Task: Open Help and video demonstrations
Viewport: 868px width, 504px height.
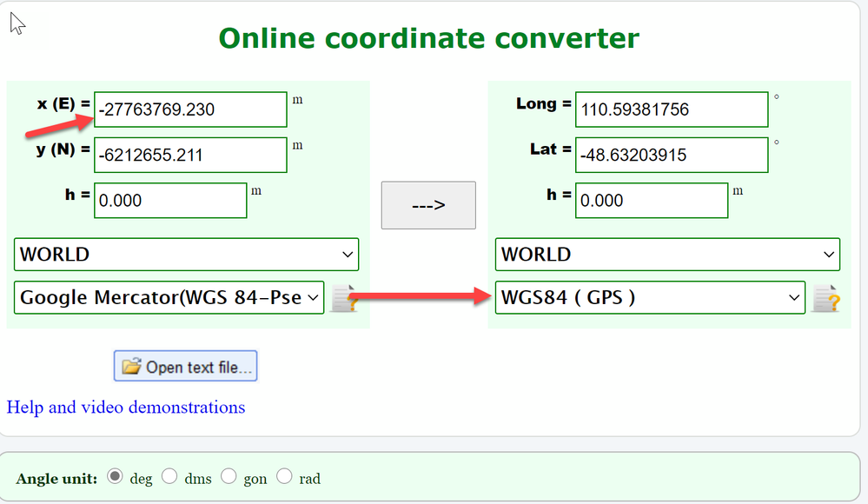Action: [x=125, y=407]
